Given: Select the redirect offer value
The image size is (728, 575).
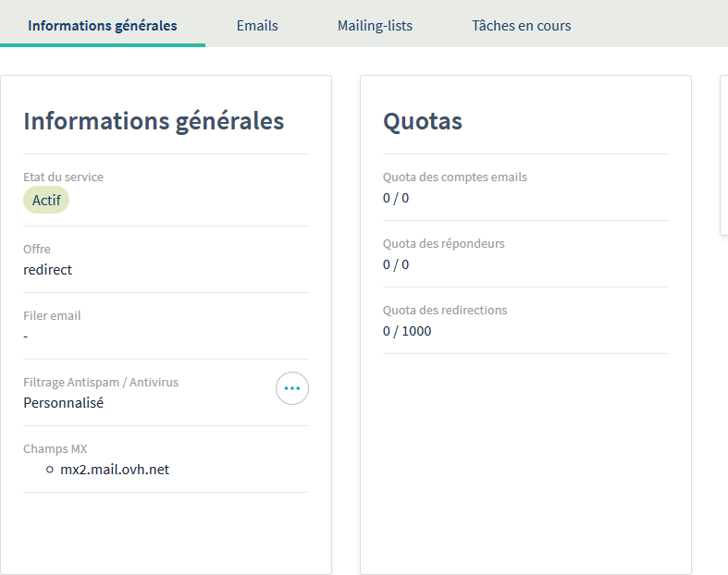Looking at the screenshot, I should tap(48, 270).
